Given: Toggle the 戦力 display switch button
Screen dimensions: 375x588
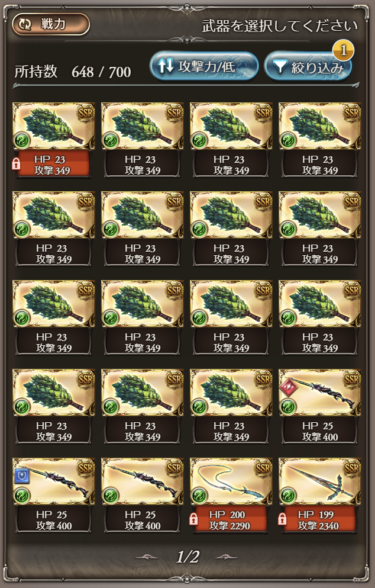Looking at the screenshot, I should point(51,24).
